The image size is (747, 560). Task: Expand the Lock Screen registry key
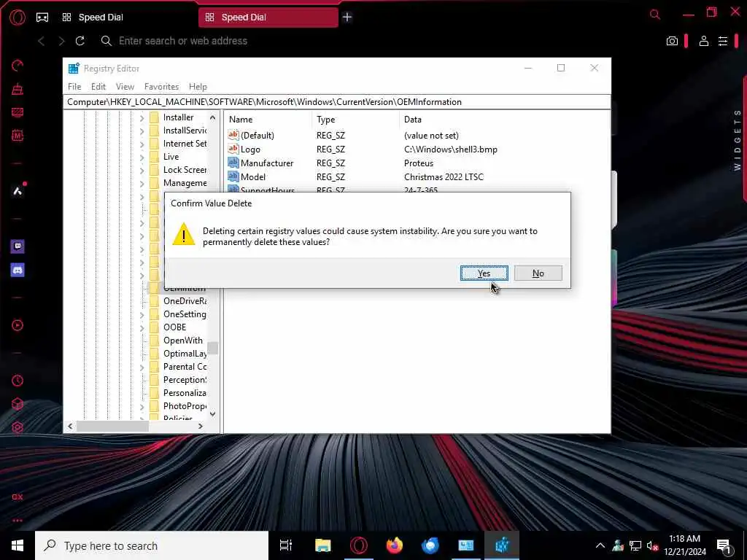tap(142, 170)
